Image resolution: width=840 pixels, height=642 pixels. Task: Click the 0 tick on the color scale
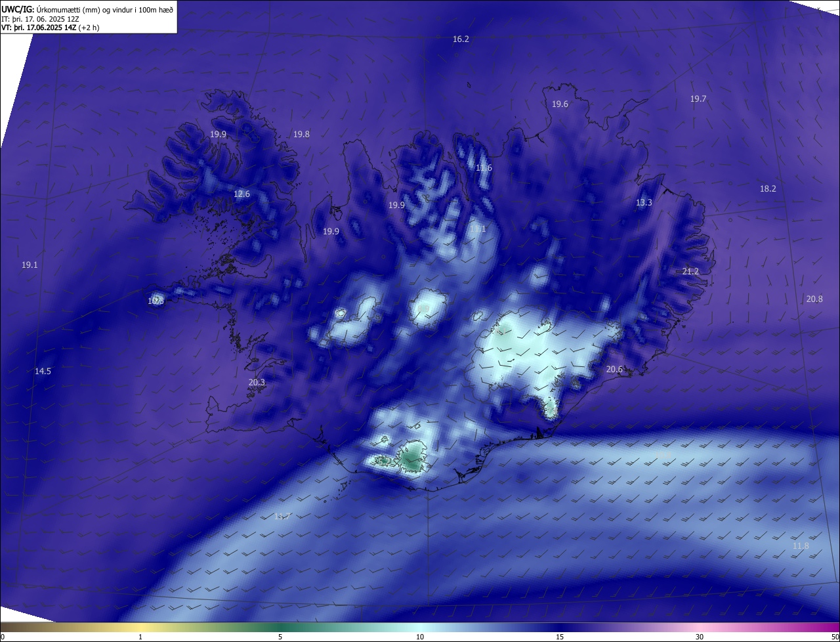3,637
